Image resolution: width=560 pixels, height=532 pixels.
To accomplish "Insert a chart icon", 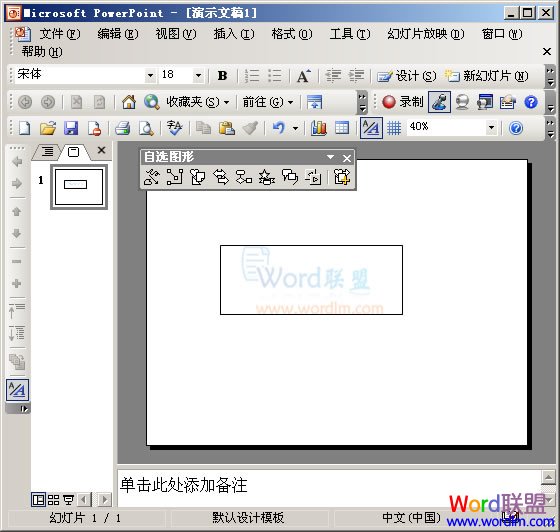I will [319, 128].
